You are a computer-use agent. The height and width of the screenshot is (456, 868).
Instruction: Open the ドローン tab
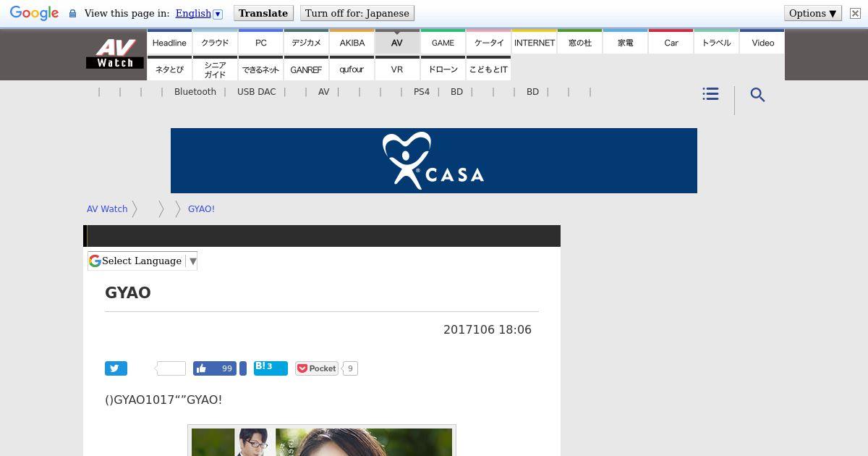[443, 69]
